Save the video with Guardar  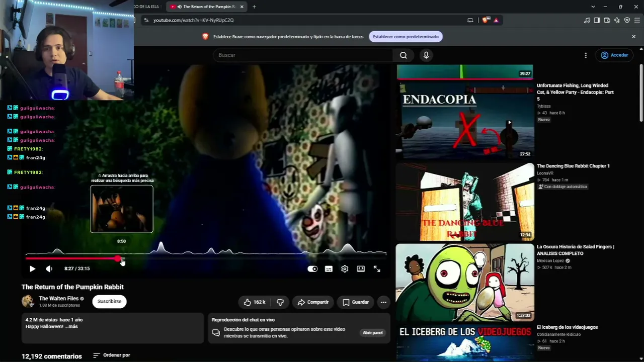(356, 302)
